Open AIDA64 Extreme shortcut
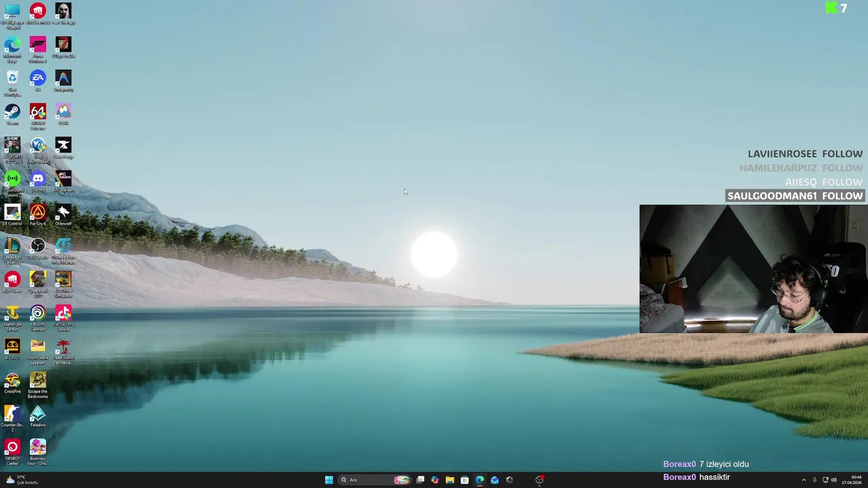 [37, 117]
